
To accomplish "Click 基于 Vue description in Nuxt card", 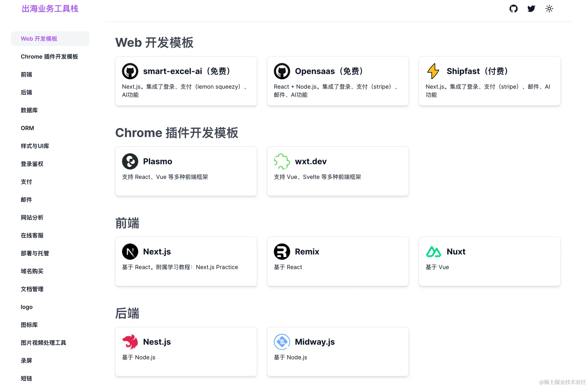I will [437, 267].
